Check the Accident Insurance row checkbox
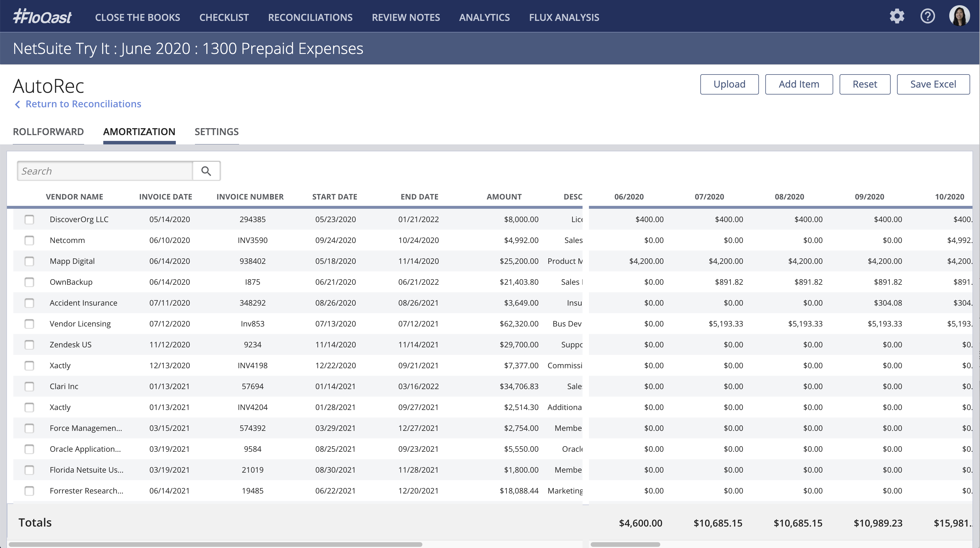This screenshot has width=980, height=548. [29, 303]
